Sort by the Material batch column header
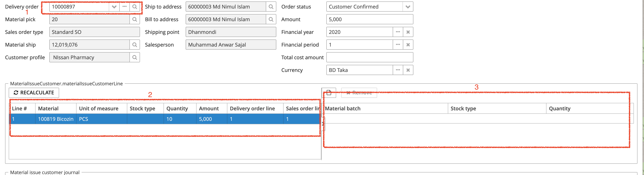Image resolution: width=644 pixels, height=175 pixels. [385, 109]
